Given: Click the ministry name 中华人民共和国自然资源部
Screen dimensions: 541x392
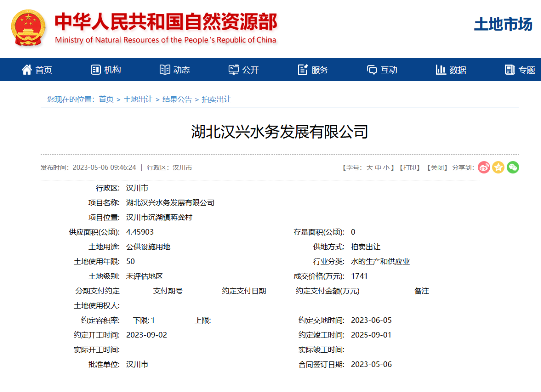Looking at the screenshot, I should pyautogui.click(x=166, y=22).
